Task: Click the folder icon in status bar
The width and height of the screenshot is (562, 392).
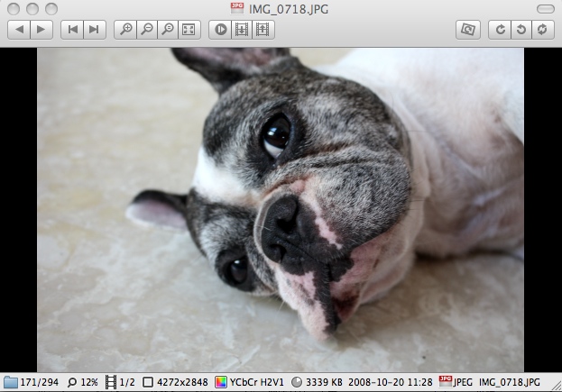Action: click(x=11, y=382)
